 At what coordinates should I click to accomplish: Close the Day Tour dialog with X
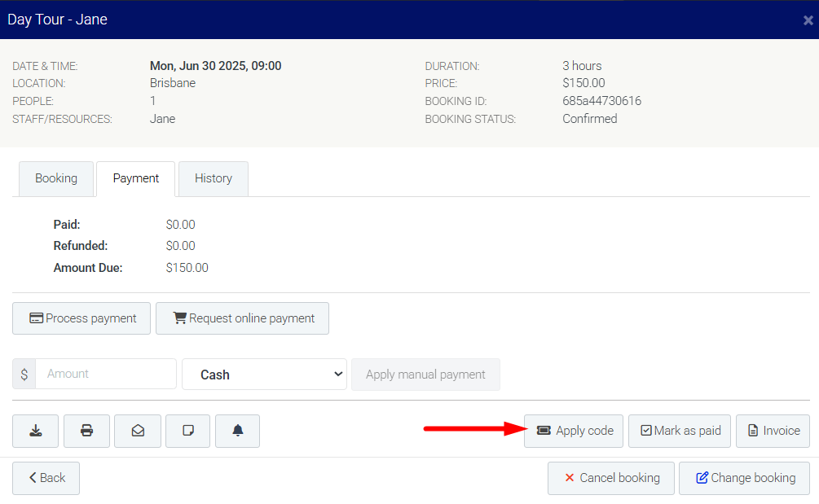point(808,20)
